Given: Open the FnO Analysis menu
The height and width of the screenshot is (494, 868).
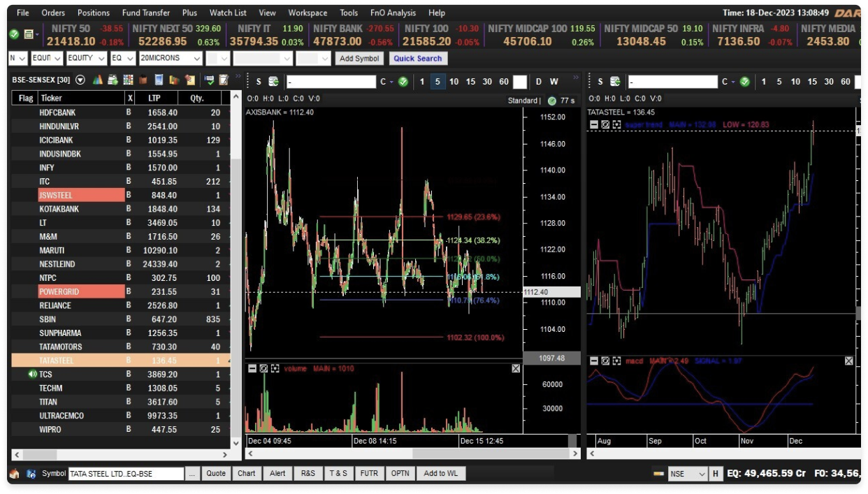Looking at the screenshot, I should pos(392,13).
